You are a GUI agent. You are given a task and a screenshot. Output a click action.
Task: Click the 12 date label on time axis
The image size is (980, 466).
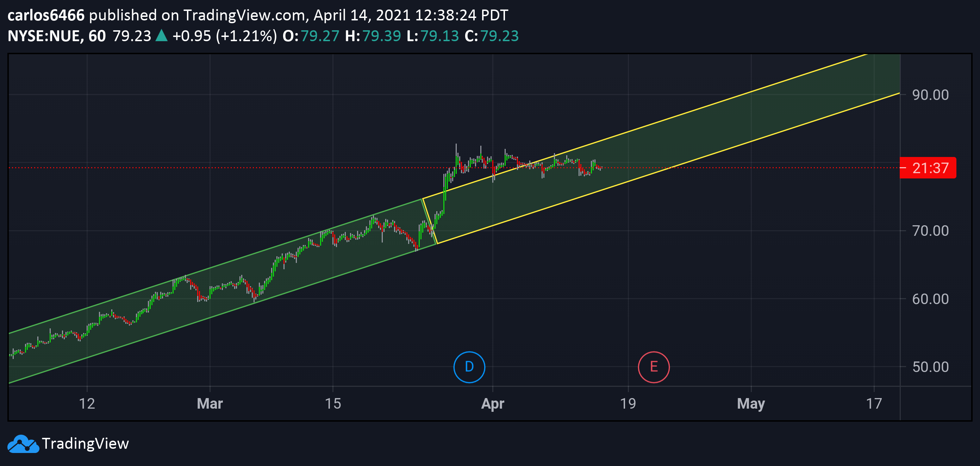87,403
